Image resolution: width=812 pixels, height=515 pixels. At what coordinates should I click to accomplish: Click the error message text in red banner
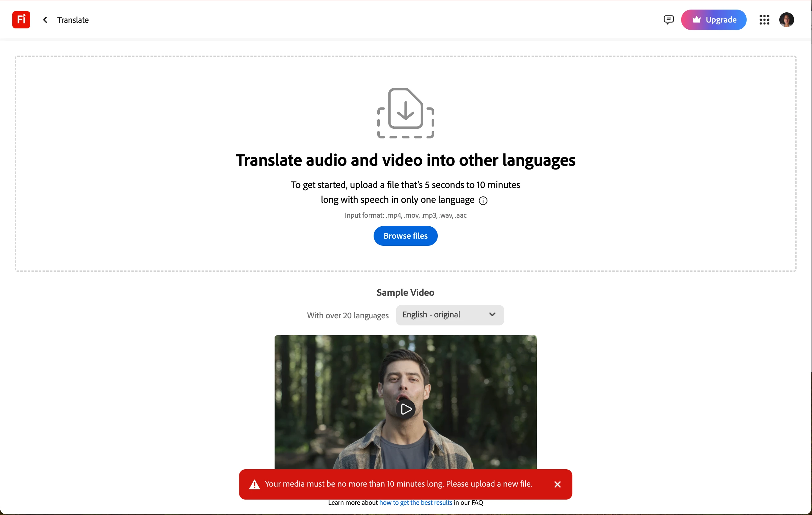tap(398, 484)
